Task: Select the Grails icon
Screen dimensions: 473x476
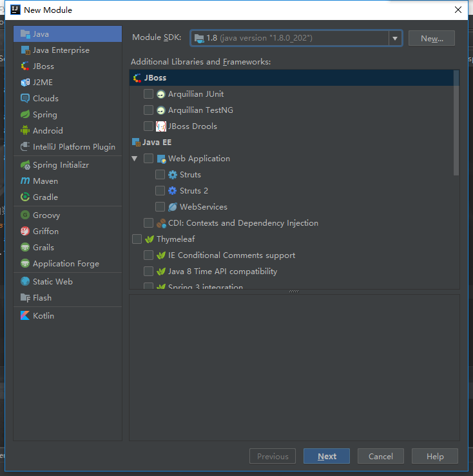Action: [25, 247]
